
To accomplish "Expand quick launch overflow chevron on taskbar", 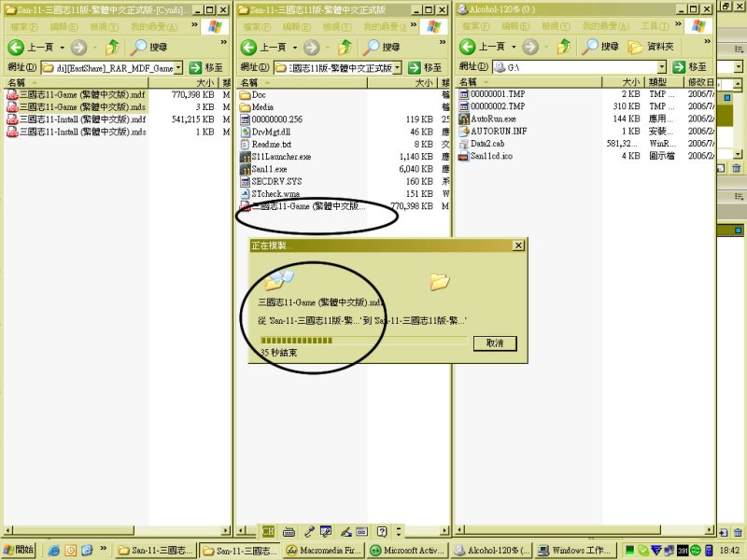I will click(103, 548).
